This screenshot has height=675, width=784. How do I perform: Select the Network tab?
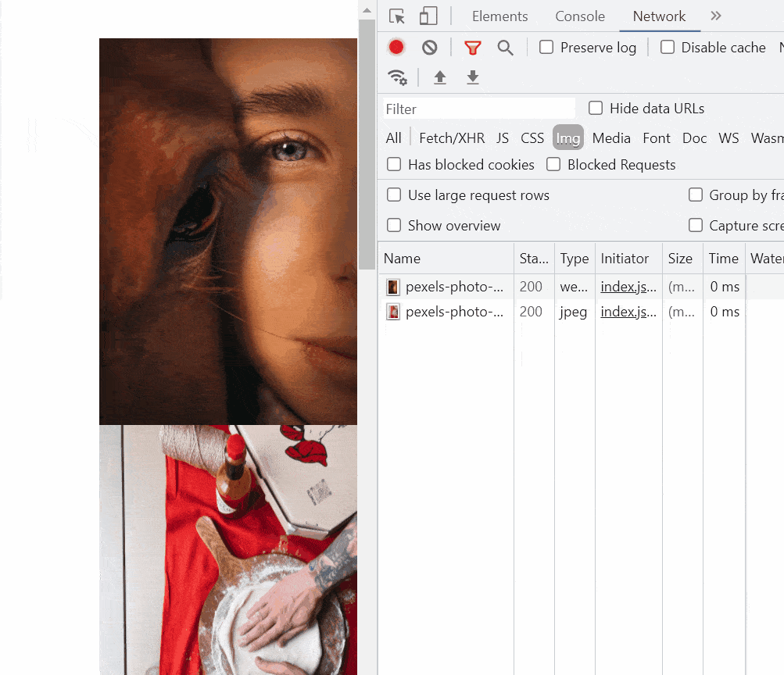[659, 16]
